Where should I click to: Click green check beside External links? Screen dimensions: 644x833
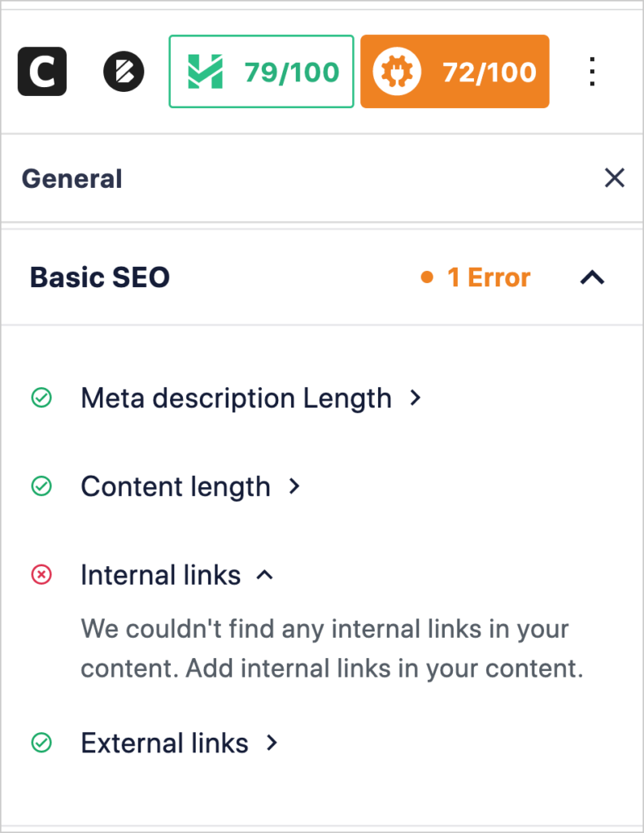point(41,742)
